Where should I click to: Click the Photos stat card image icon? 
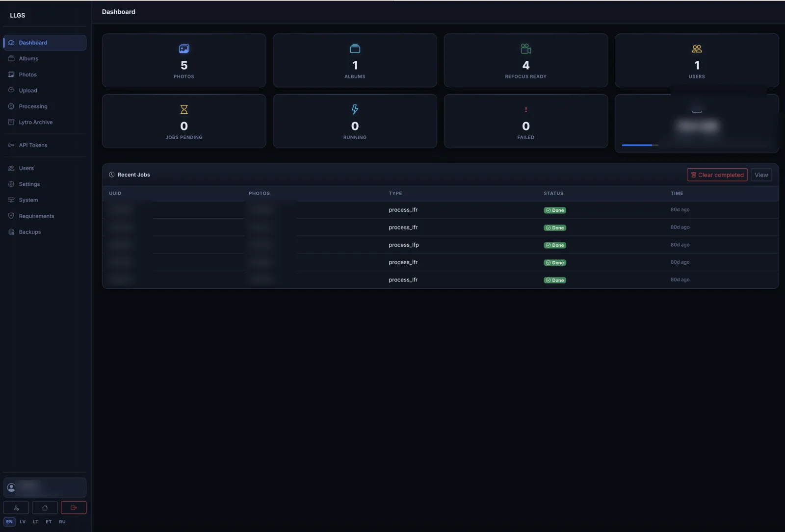tap(184, 49)
